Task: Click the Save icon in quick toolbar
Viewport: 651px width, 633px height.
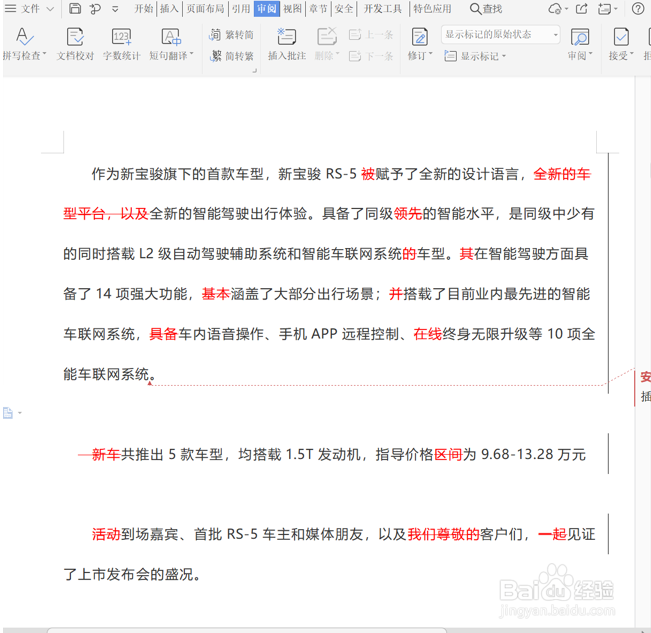Action: (75, 8)
